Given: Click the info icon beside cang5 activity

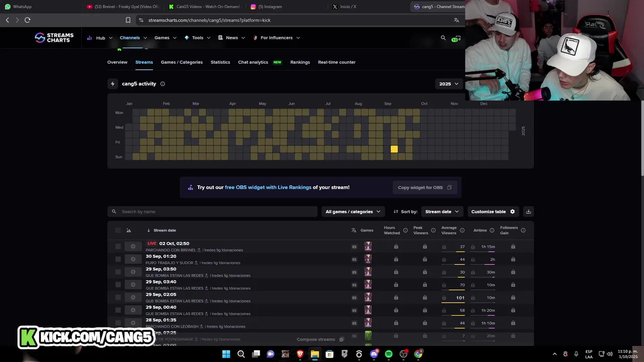Looking at the screenshot, I should coord(163,84).
